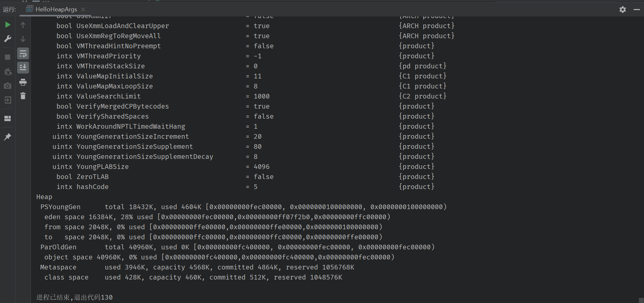Click the value 1000 of ValueSearchLimit
Image resolution: width=644 pixels, height=303 pixels.
pos(262,96)
